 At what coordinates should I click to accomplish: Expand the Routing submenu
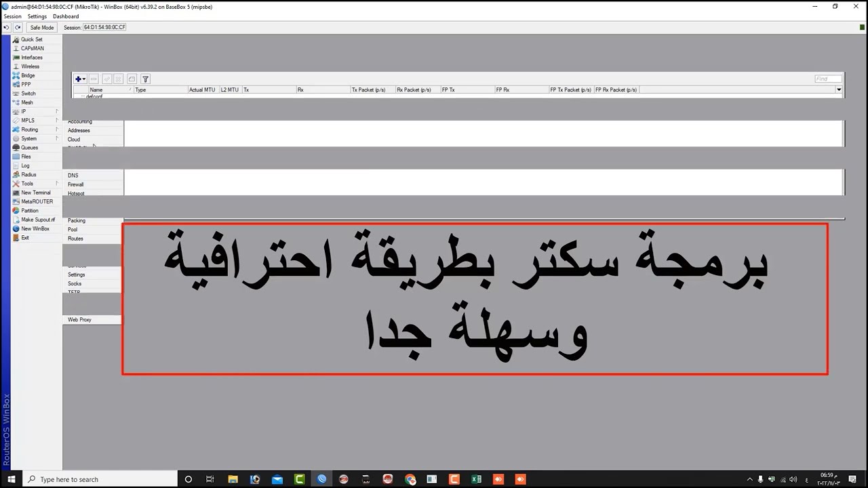coord(35,129)
